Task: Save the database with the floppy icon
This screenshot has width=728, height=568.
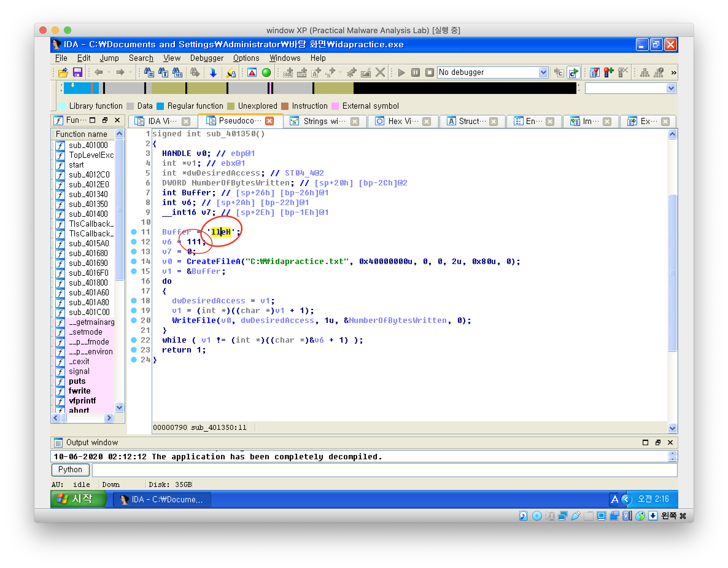Action: (x=77, y=72)
